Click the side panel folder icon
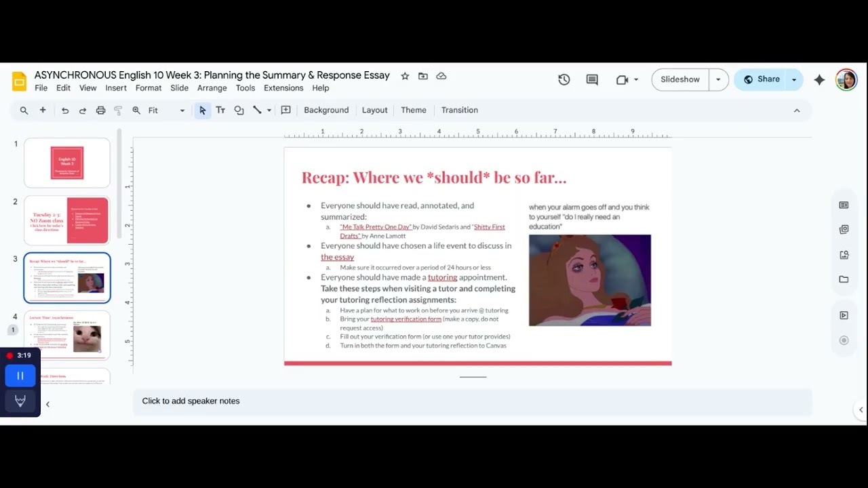The image size is (868, 488). click(x=844, y=279)
